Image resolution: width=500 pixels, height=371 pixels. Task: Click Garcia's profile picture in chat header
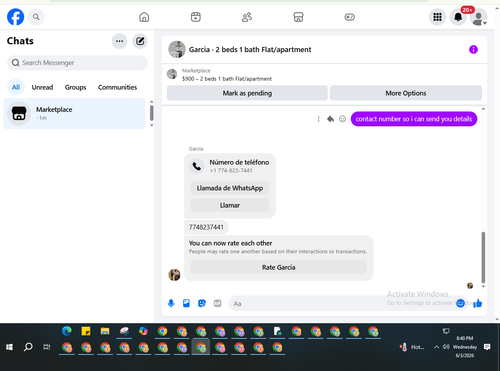tap(177, 50)
